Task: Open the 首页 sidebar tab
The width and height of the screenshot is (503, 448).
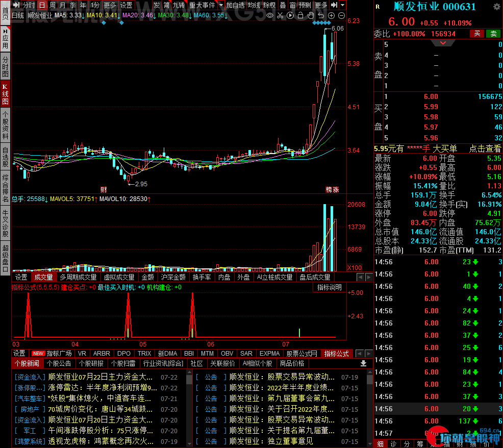Action: tap(5, 12)
